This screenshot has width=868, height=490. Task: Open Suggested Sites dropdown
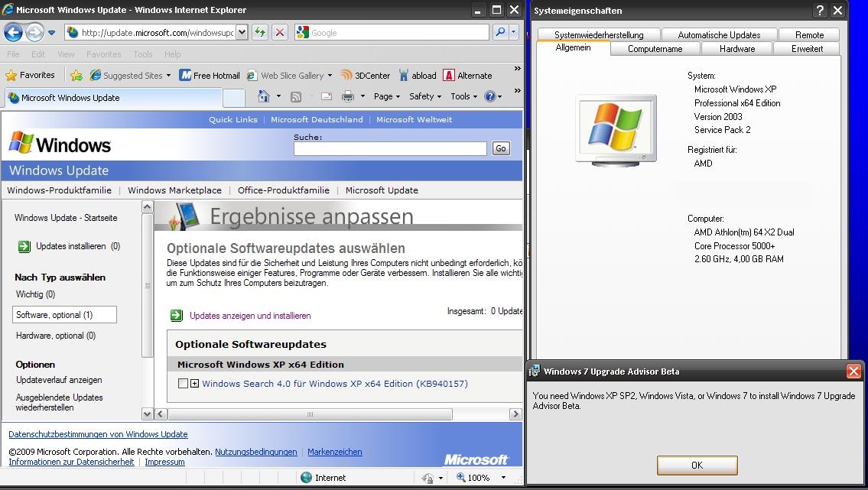[x=168, y=76]
